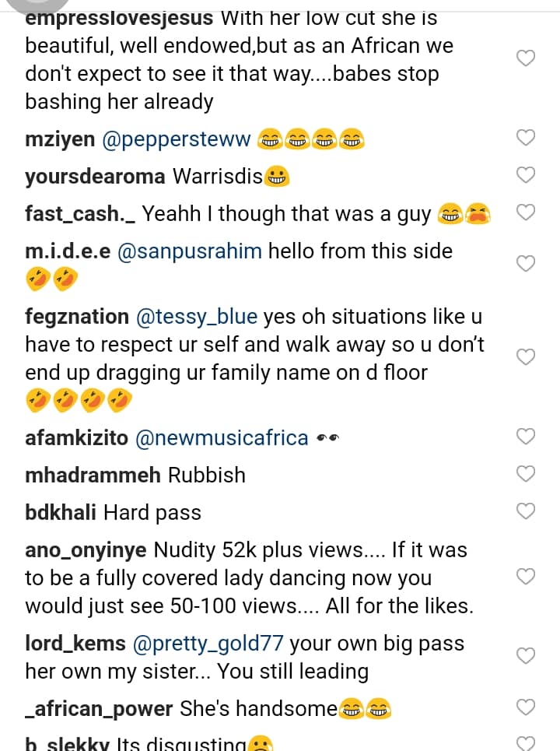560x751 pixels.
Task: Like m.i.d.e.e's "hello from this side" comment
Action: click(527, 264)
